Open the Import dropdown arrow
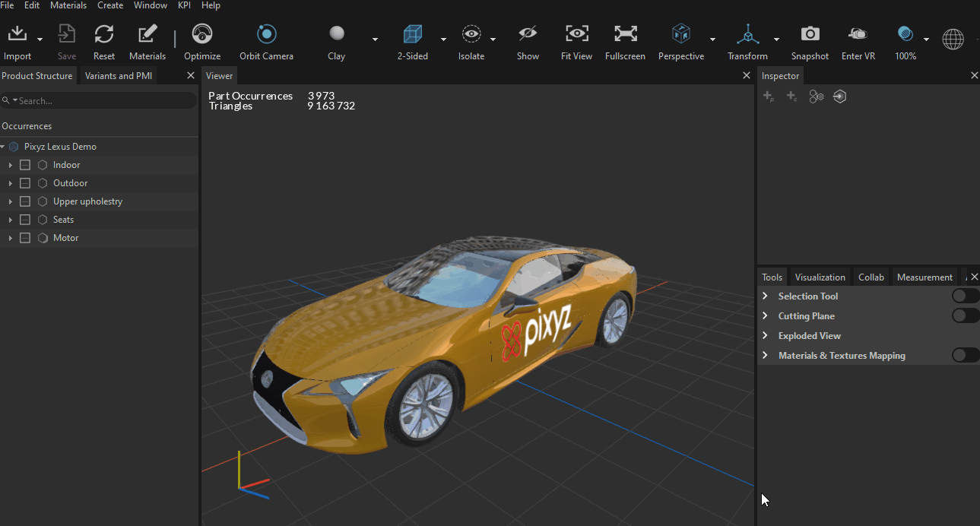Image resolution: width=980 pixels, height=526 pixels. point(40,40)
